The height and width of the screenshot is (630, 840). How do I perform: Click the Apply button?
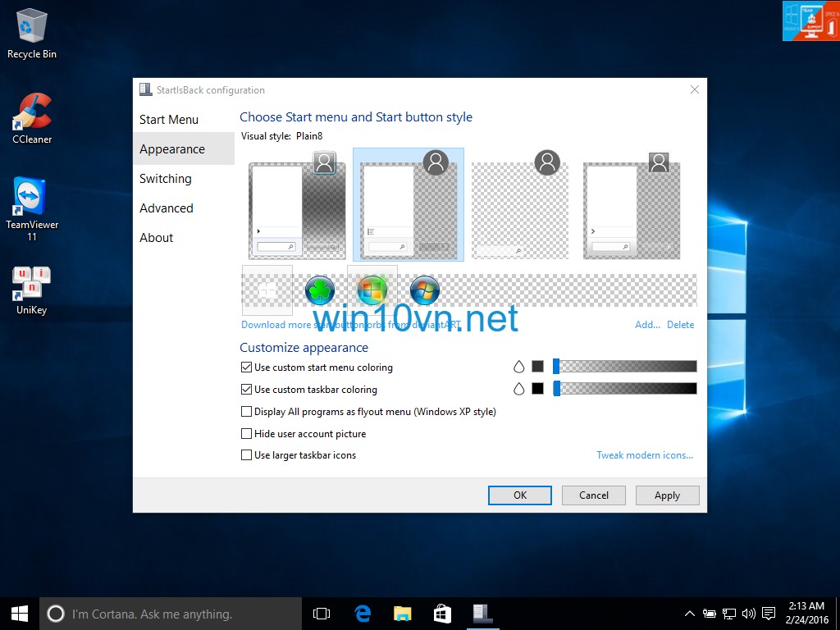pos(667,495)
